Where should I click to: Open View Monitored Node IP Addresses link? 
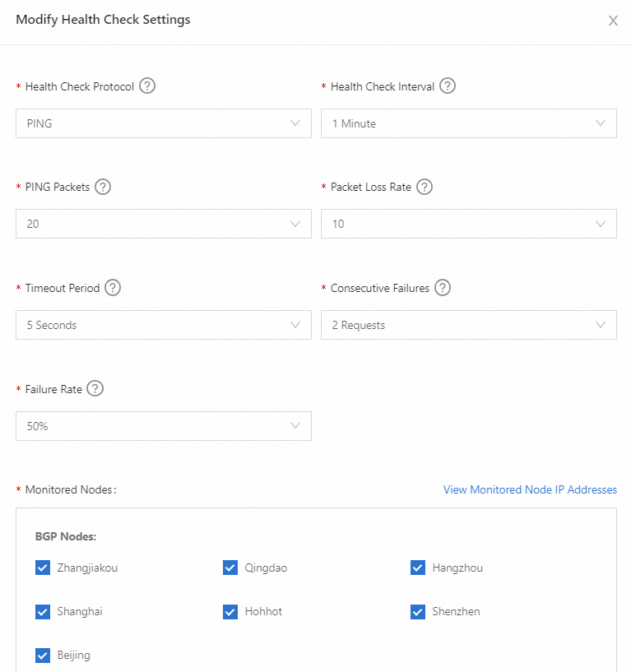click(530, 489)
